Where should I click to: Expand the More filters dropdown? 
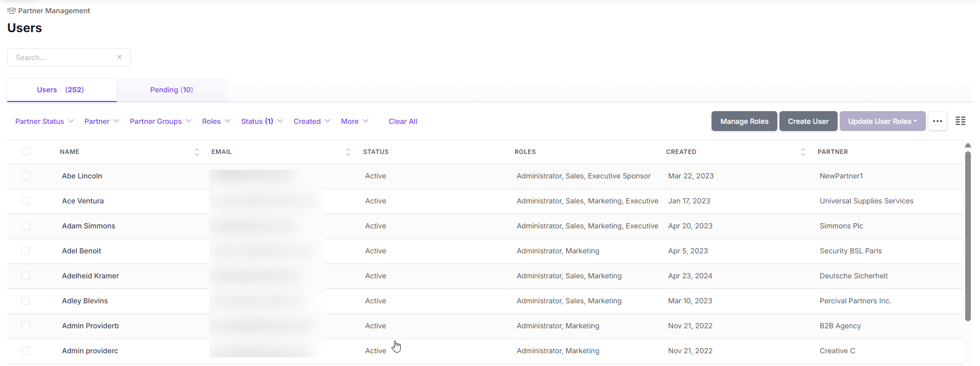354,121
